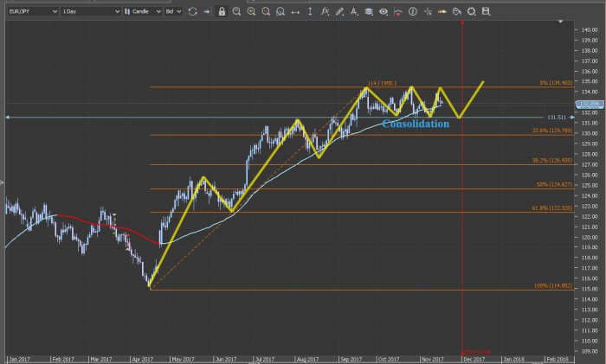Click the zoom auto-fit magnifier icon
Viewport: 606px width, 364px height.
280,11
